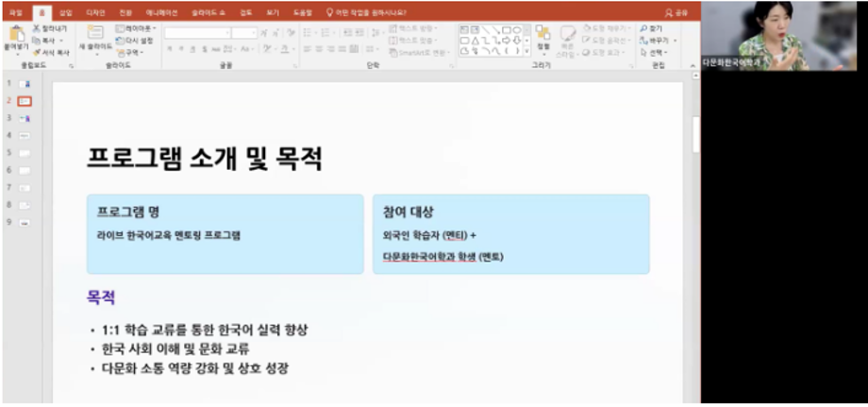Click SmartArt로 변환 button
Viewport: 868px width, 407px height.
420,53
